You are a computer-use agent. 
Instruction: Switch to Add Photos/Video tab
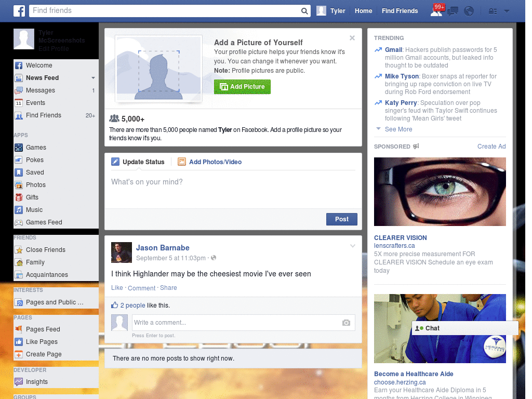point(210,162)
